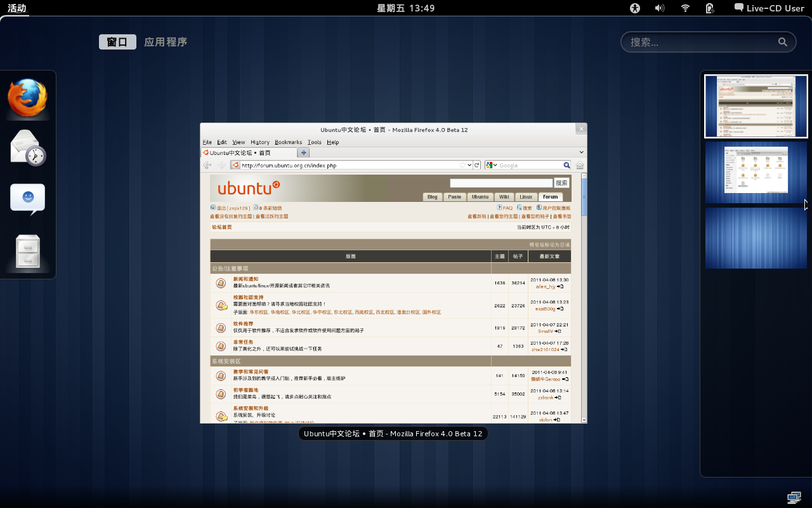Open a new tab with the plus button
812x508 pixels.
pos(304,152)
